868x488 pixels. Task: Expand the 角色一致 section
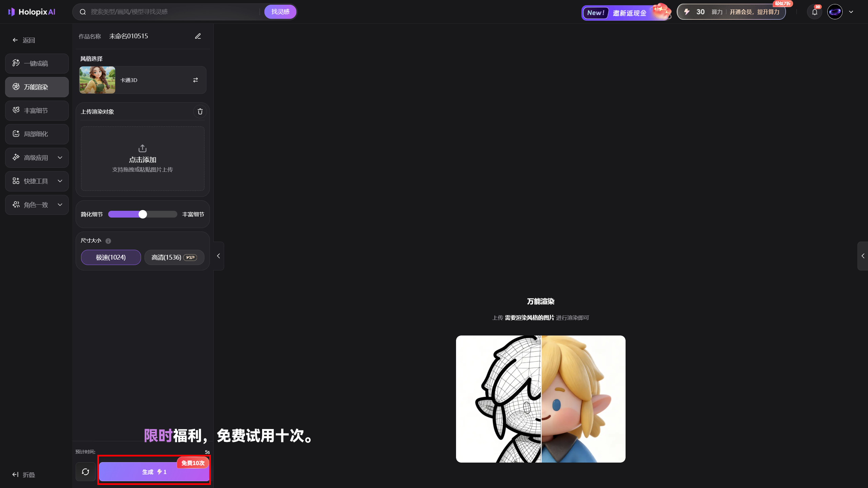click(37, 205)
